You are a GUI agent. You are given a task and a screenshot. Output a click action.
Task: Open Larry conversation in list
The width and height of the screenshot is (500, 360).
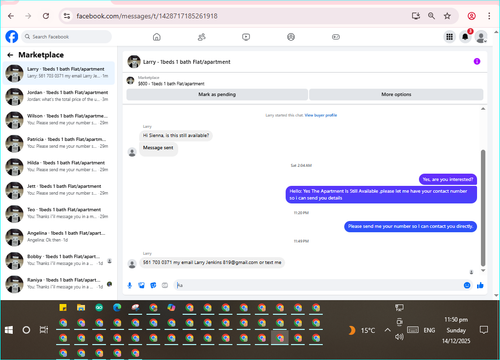pyautogui.click(x=59, y=73)
